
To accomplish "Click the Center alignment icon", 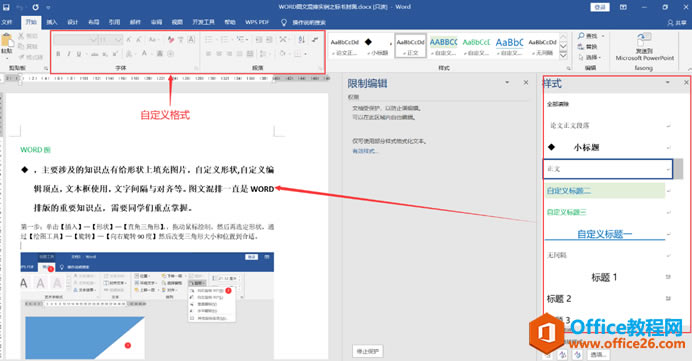I will tap(219, 54).
